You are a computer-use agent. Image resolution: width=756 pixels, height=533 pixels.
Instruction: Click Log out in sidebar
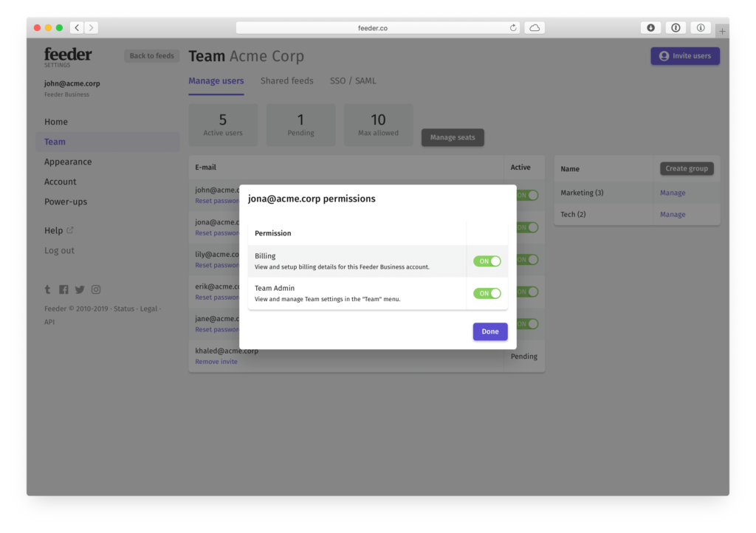[59, 250]
